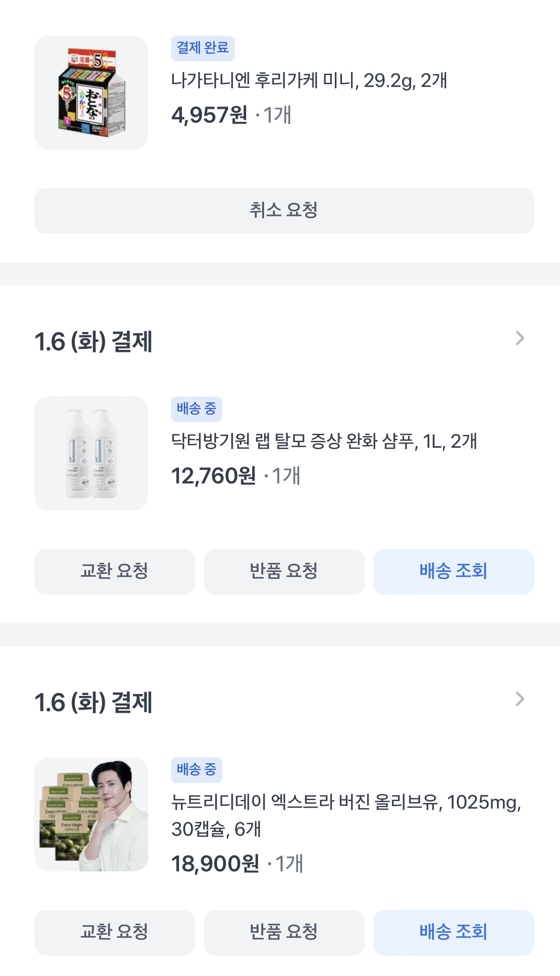
Task: Expand order details via chevron above olive oil
Action: coord(520,699)
